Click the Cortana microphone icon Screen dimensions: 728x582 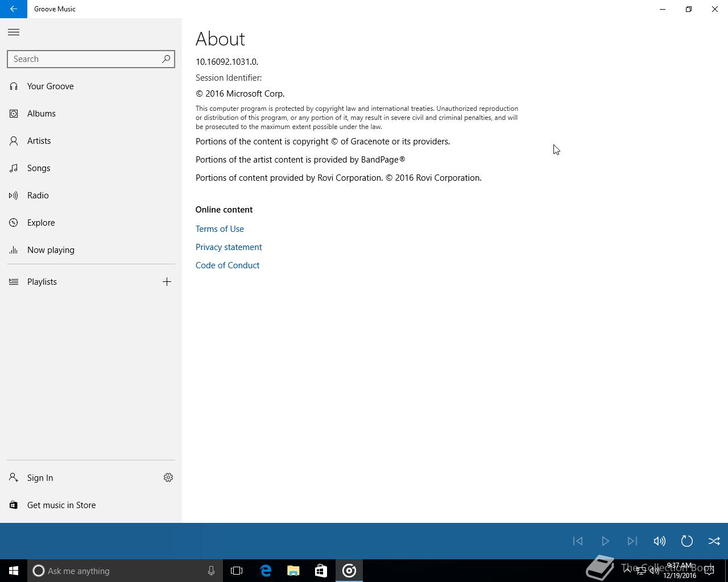pyautogui.click(x=211, y=571)
